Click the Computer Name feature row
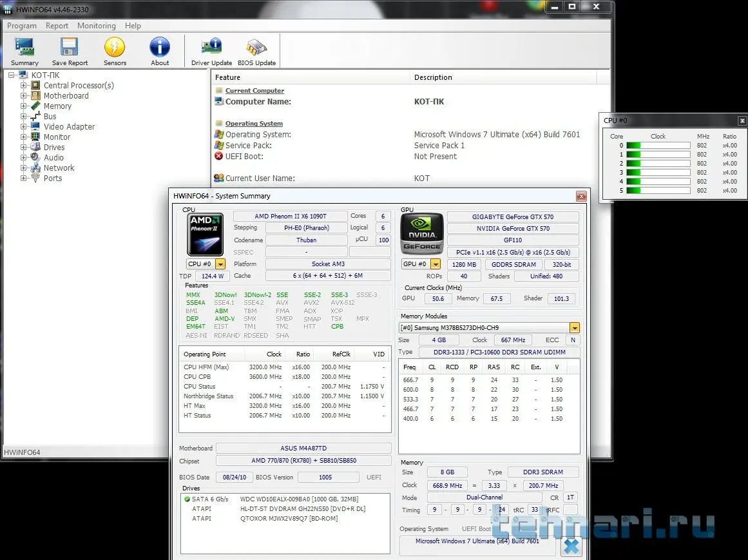 tap(410, 102)
